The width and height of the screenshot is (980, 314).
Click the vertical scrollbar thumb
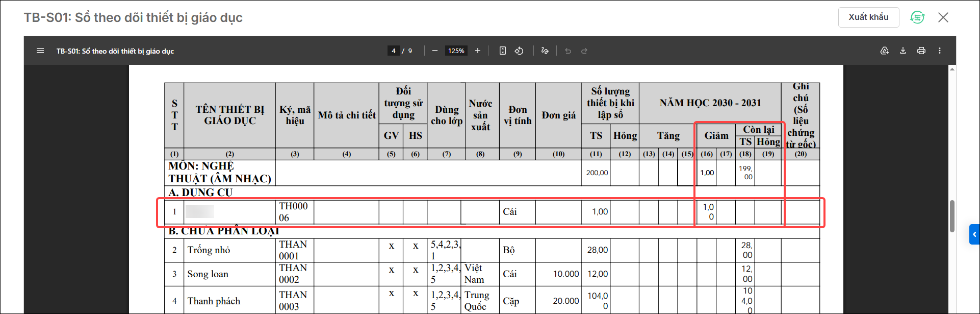[x=952, y=216]
